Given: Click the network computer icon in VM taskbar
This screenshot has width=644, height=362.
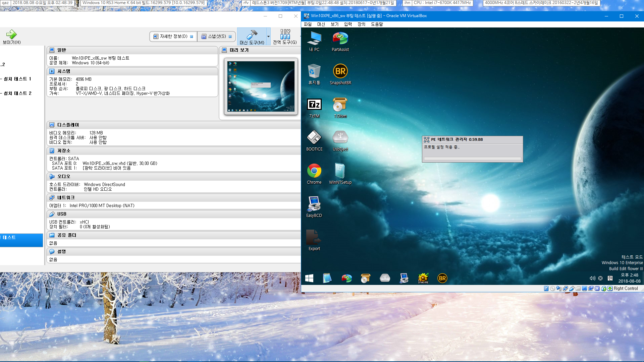Looking at the screenshot, I should pos(404,278).
